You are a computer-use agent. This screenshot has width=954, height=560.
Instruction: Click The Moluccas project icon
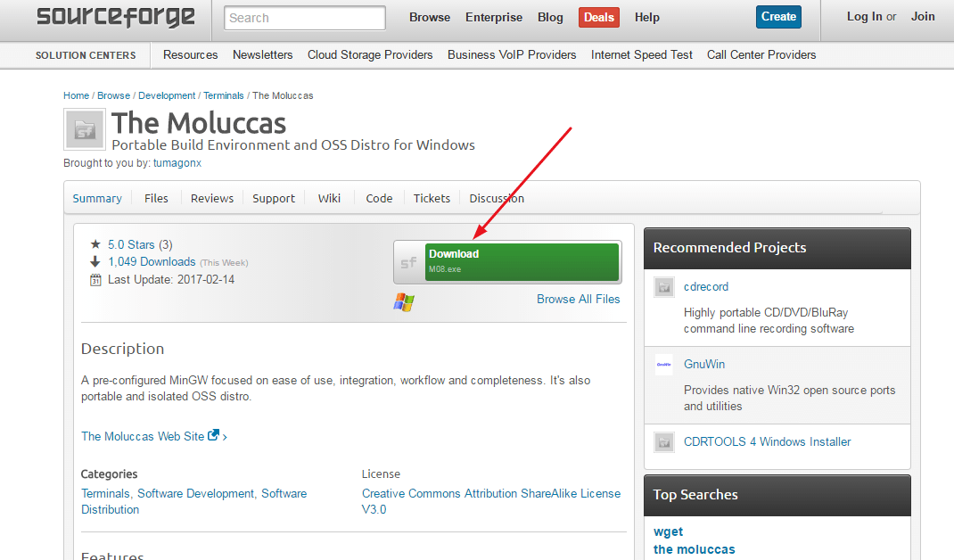85,129
